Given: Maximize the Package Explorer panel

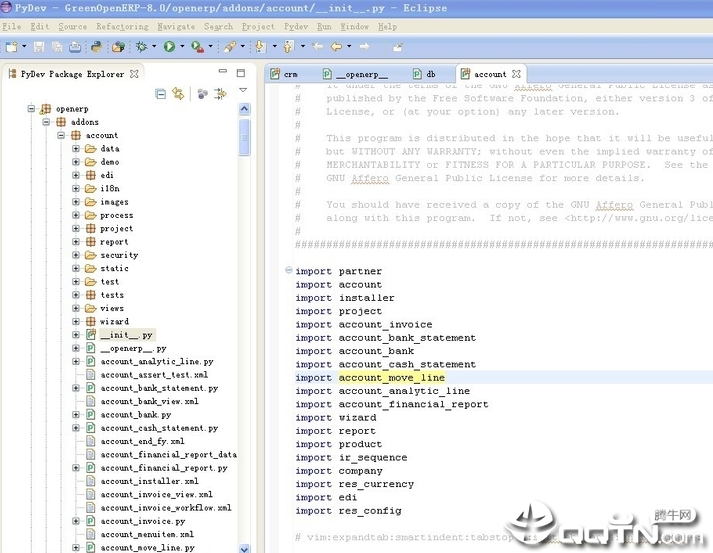Looking at the screenshot, I should coord(241,73).
